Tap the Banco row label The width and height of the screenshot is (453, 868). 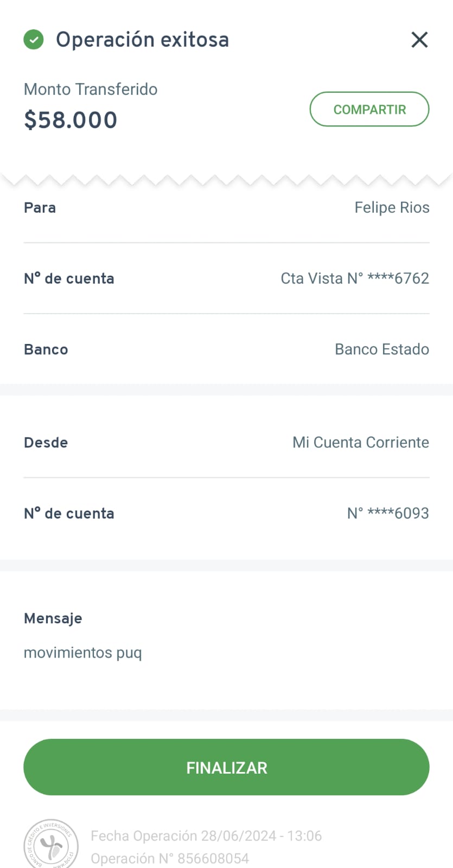click(x=46, y=349)
